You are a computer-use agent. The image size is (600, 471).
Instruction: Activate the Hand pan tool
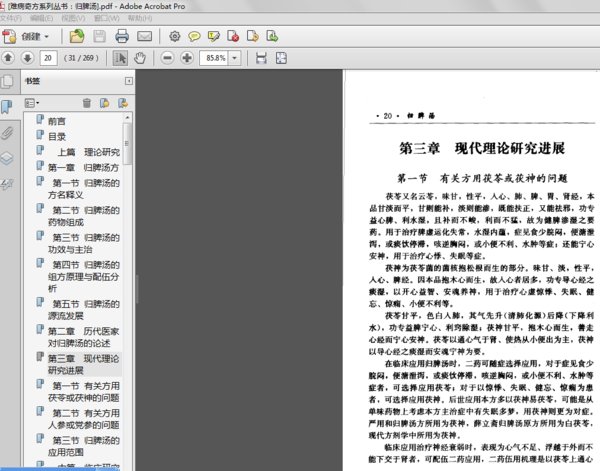click(140, 58)
